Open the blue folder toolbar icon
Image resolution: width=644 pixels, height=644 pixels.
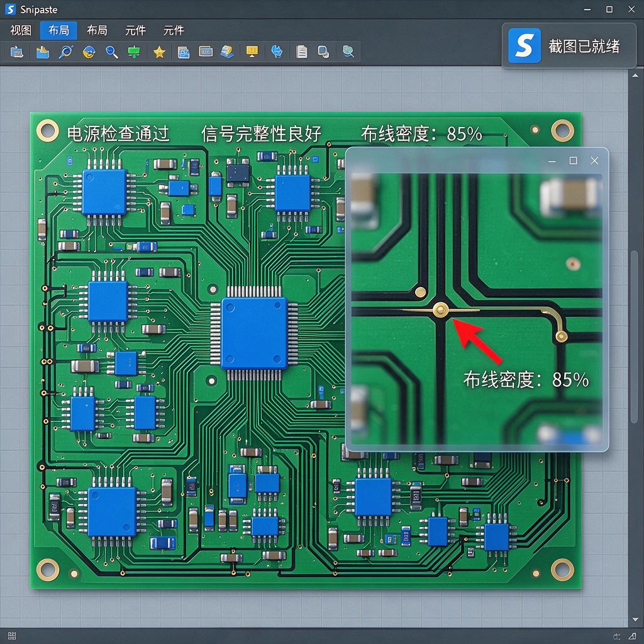pyautogui.click(x=42, y=52)
